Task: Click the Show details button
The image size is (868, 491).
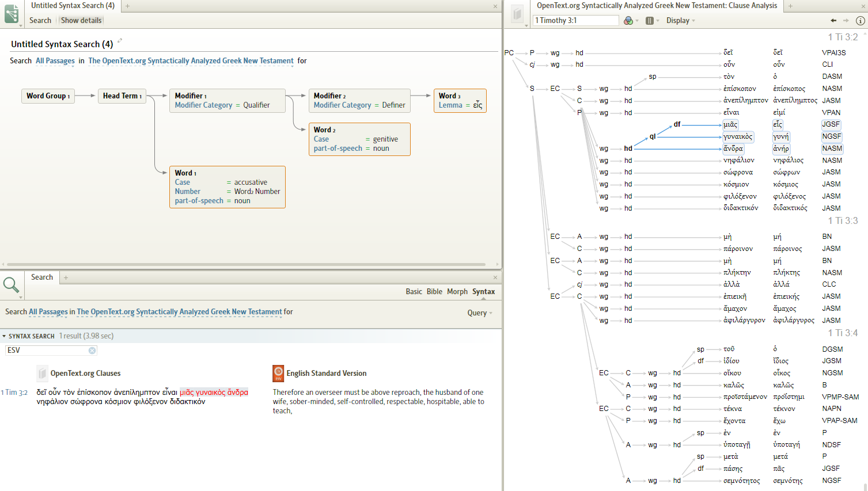Action: point(81,21)
